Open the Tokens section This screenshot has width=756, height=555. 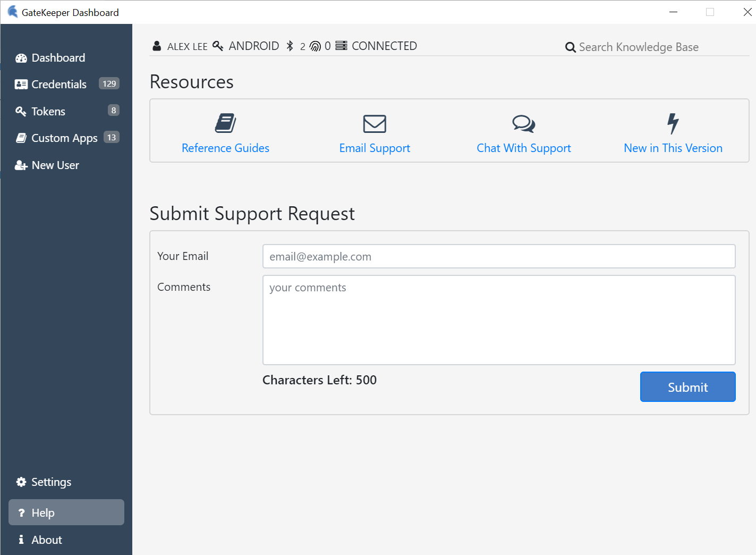(x=48, y=112)
